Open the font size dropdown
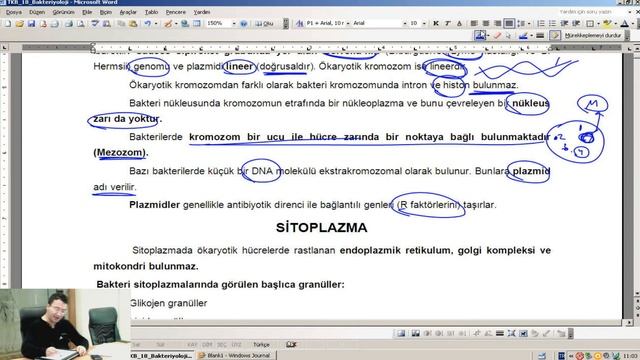 pos(424,24)
